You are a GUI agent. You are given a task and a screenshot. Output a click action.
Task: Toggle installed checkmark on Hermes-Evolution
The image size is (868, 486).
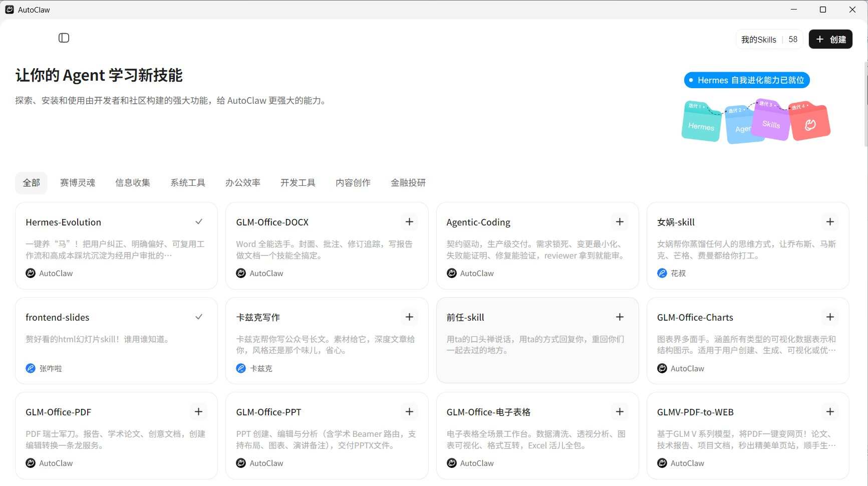[x=199, y=222]
